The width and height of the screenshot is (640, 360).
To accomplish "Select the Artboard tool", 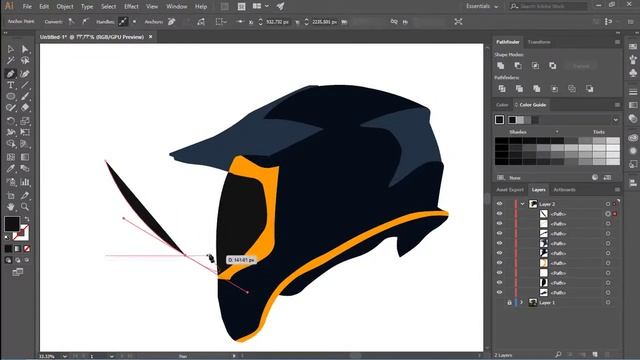I will tap(11, 195).
